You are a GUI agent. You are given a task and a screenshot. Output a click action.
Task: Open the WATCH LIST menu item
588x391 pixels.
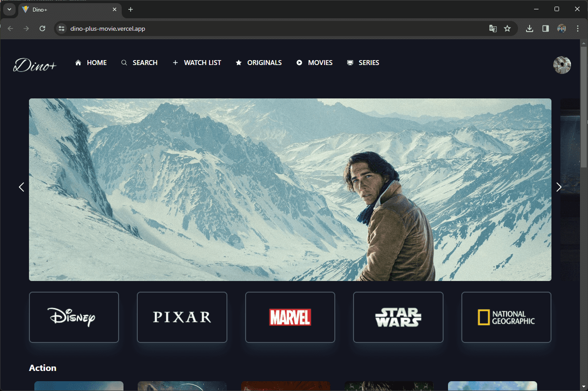coord(197,63)
